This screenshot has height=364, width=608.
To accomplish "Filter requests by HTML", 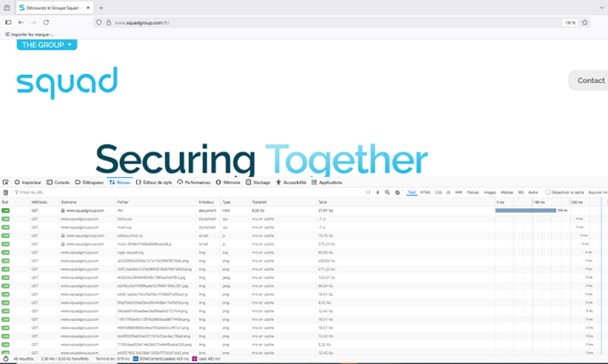I will pyautogui.click(x=425, y=192).
